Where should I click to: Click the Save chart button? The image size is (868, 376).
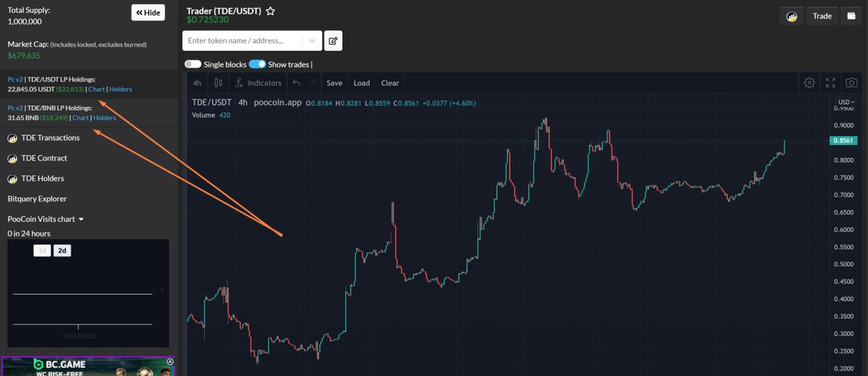334,83
